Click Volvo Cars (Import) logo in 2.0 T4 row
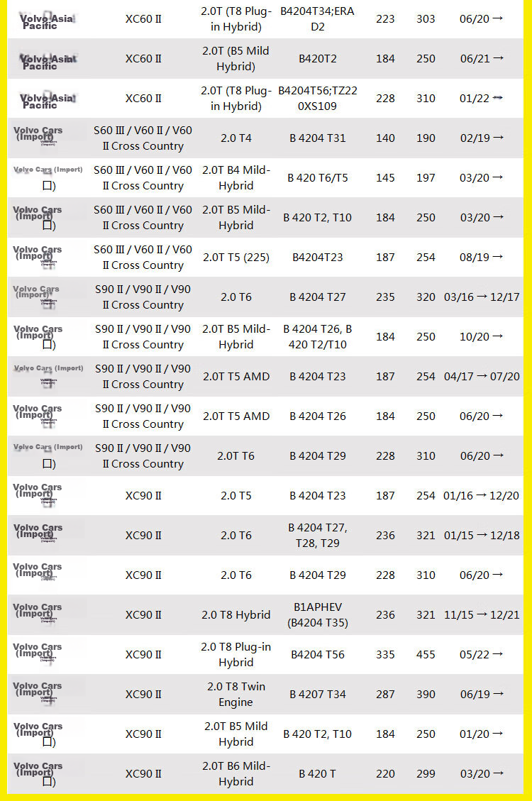Image resolution: width=532 pixels, height=801 pixels. (x=38, y=135)
